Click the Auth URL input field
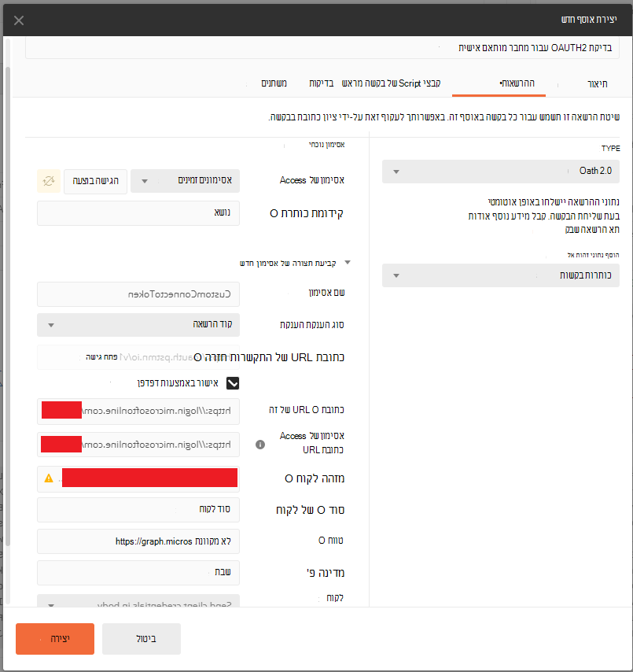 [138, 412]
